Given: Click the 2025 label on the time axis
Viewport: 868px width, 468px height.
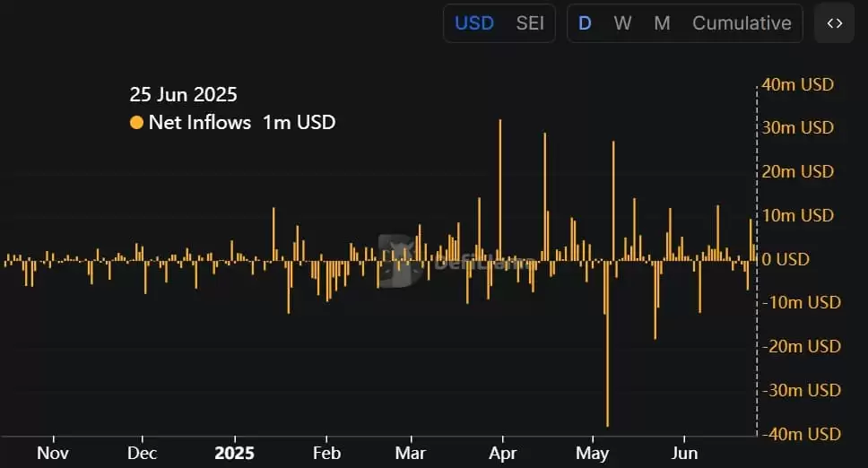Looking at the screenshot, I should (x=235, y=453).
